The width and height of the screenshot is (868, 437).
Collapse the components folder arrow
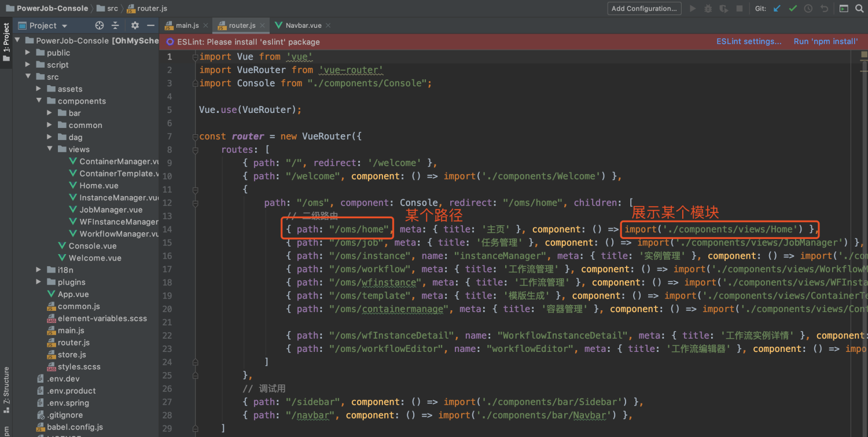(38, 101)
